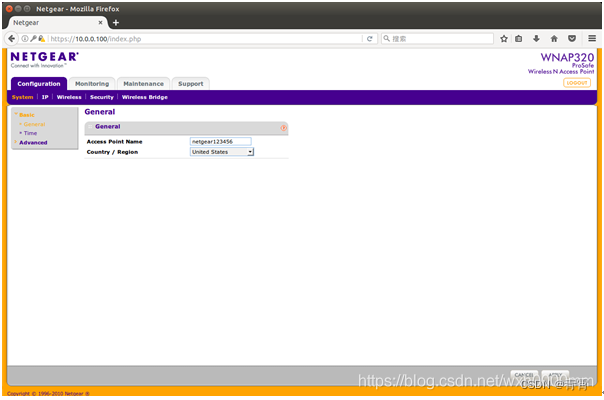The width and height of the screenshot is (604, 400).
Task: Open the downloads arrow icon
Action: click(536, 39)
